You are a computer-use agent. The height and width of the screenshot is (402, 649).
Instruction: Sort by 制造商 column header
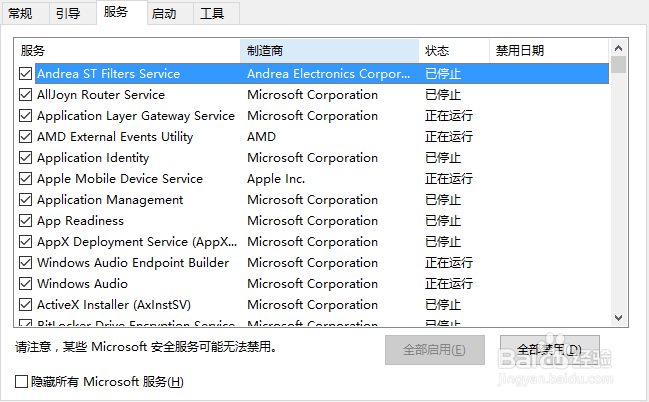329,51
